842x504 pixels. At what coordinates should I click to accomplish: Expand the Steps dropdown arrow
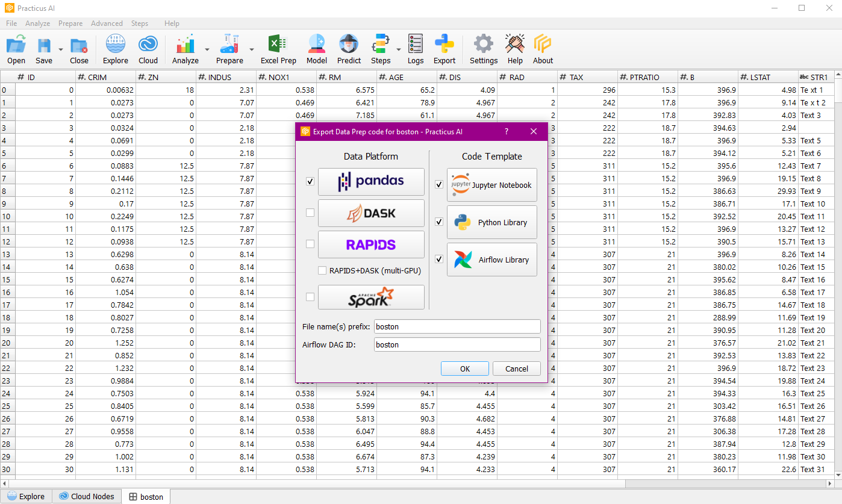point(398,49)
